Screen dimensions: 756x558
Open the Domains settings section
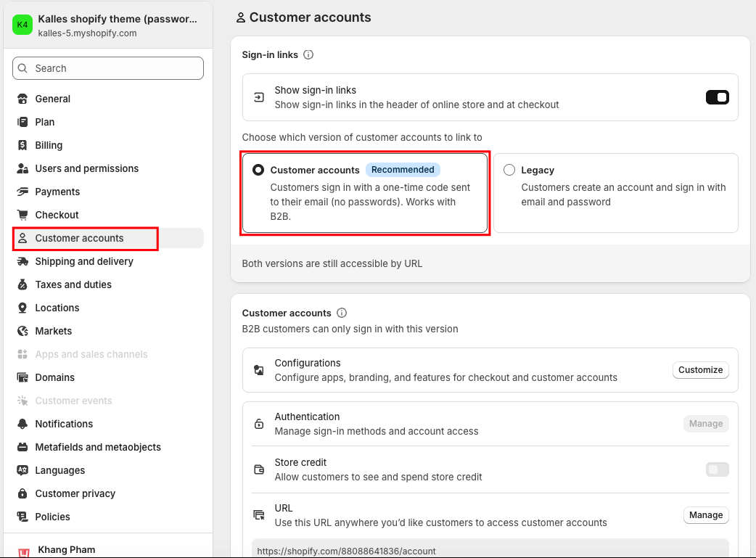point(54,377)
